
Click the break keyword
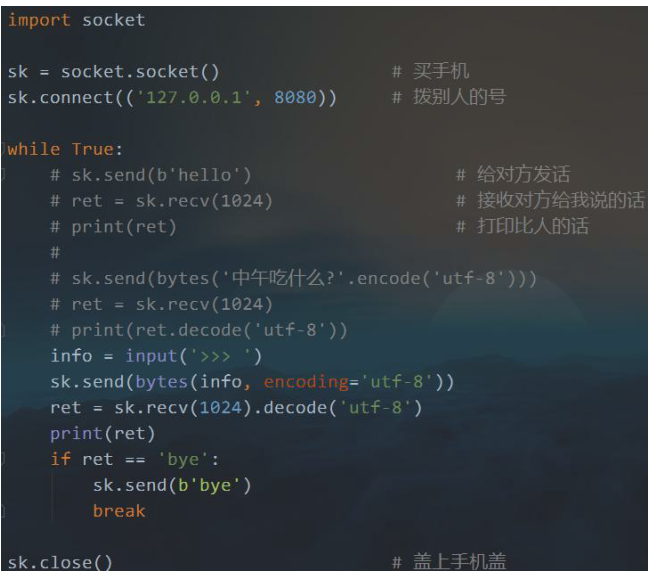pos(119,511)
